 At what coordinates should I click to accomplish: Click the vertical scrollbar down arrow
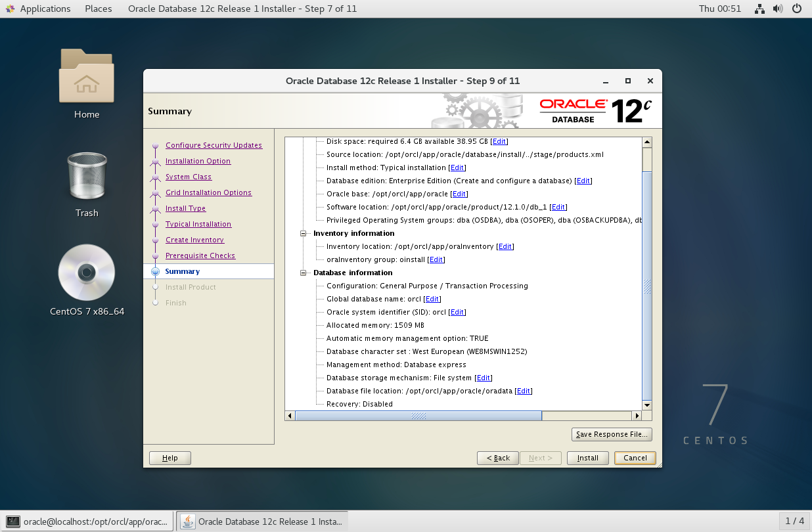[647, 405]
